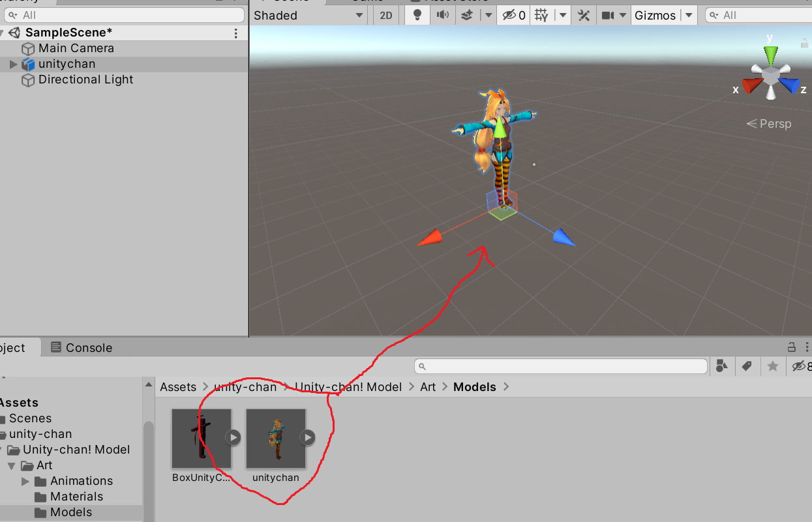
Task: Open SampleScene kebab options menu
Action: (235, 33)
